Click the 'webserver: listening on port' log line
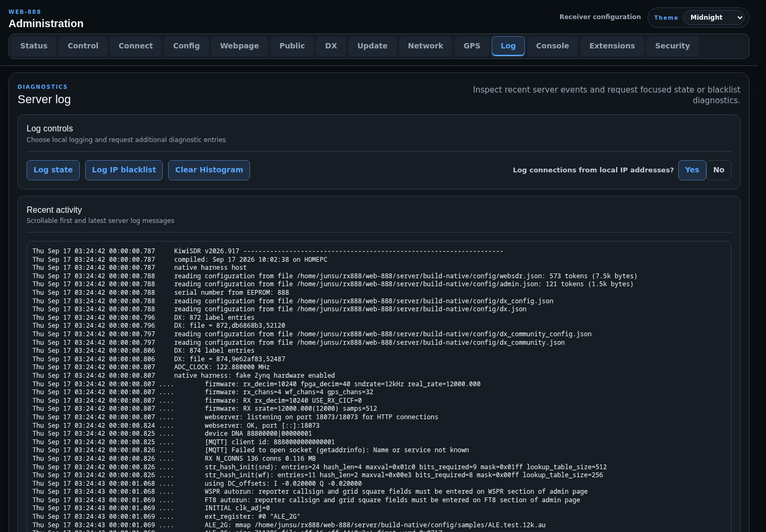766x532 pixels. [235, 417]
